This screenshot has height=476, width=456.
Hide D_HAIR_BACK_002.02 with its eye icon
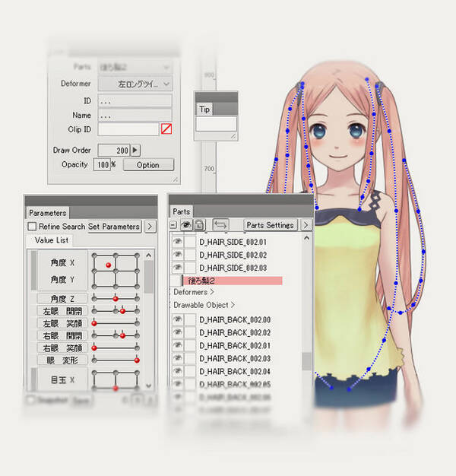pos(178,332)
